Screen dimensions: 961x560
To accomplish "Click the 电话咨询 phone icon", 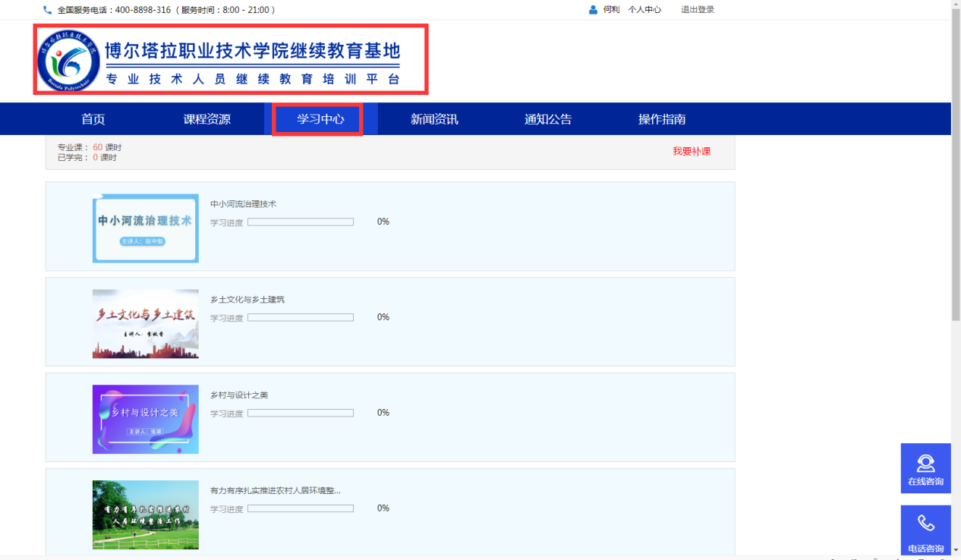I will coord(925,523).
